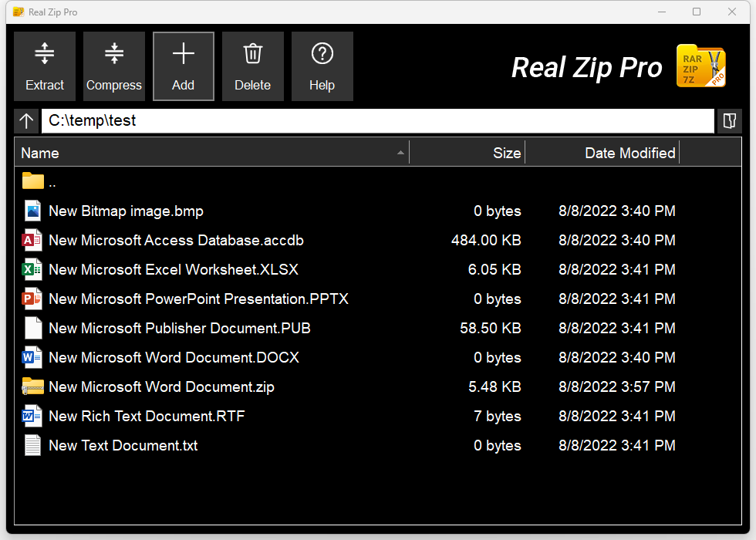Sort files by Name column header

coord(212,153)
